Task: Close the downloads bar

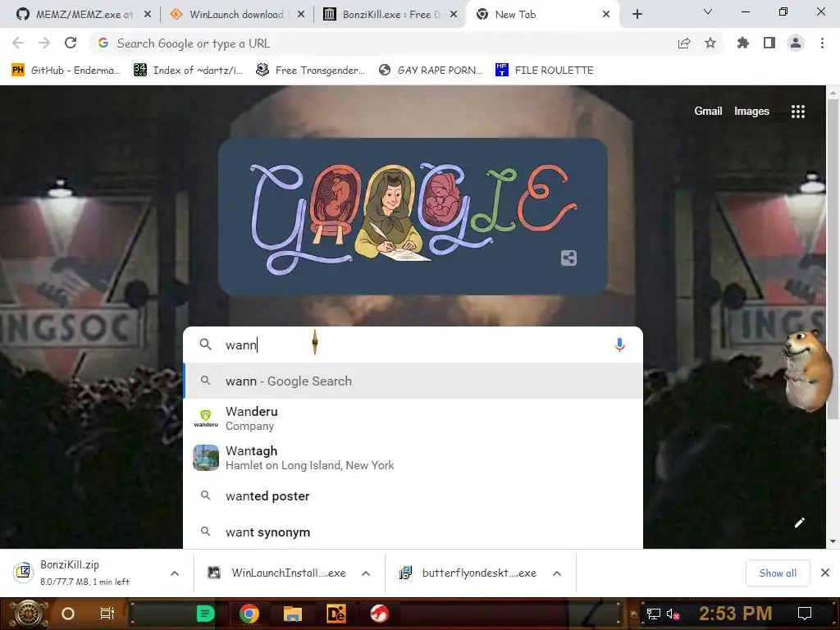Action: tap(825, 573)
